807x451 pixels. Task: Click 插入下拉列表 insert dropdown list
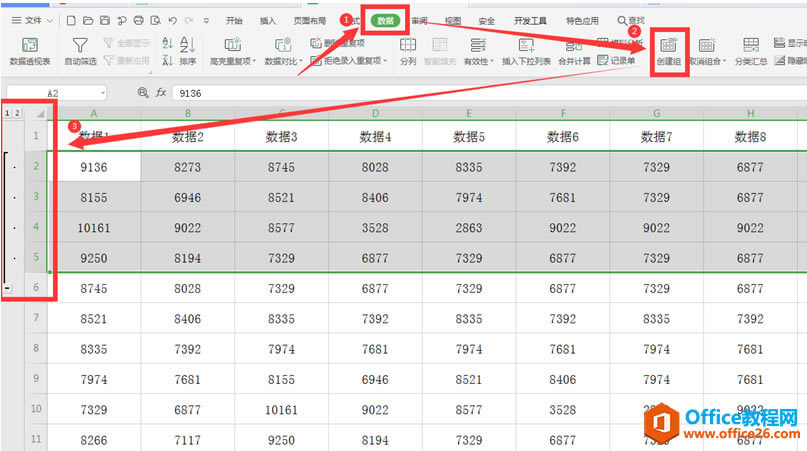[x=526, y=50]
